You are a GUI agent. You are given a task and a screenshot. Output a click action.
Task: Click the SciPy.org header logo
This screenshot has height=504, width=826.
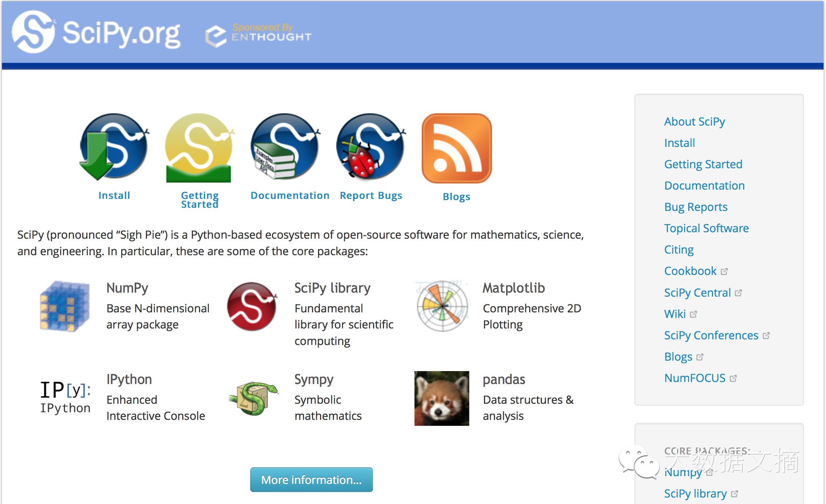97,33
